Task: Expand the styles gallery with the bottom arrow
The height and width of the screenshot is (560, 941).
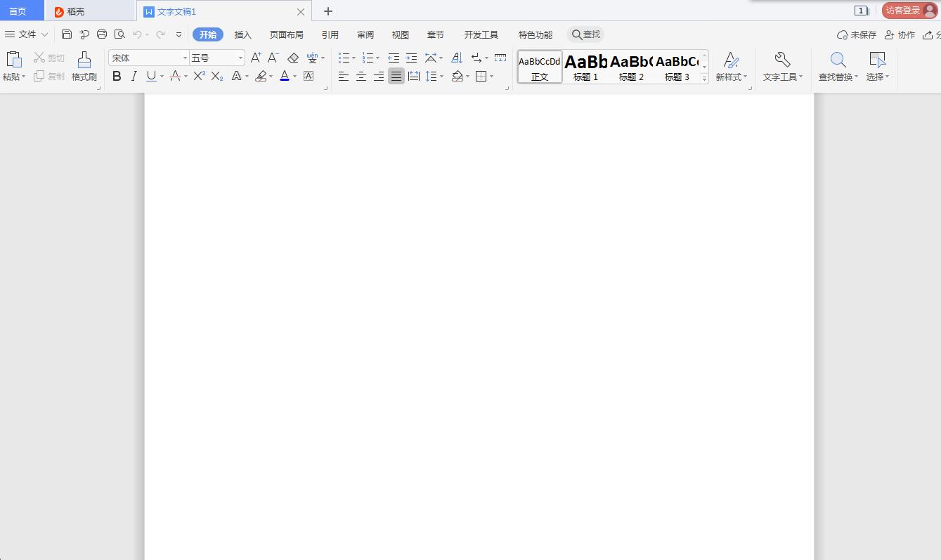Action: [x=704, y=79]
